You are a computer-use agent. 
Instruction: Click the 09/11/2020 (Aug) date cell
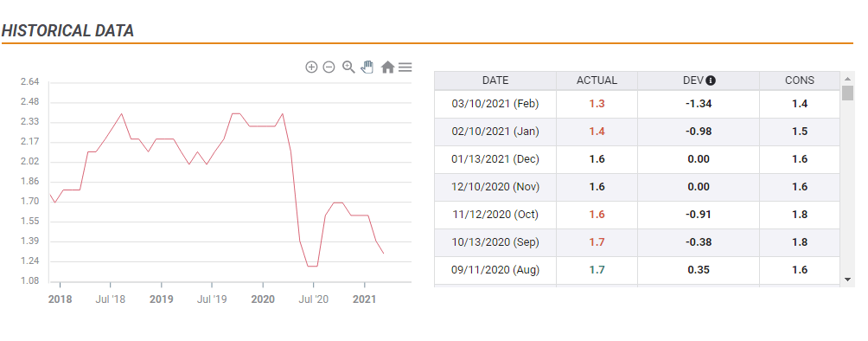(495, 270)
